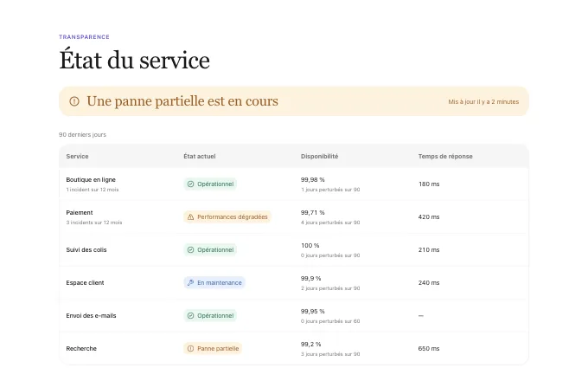Screen dimensions: 588x368
Task: Click the 99,9 % availability value
Action: (311, 278)
